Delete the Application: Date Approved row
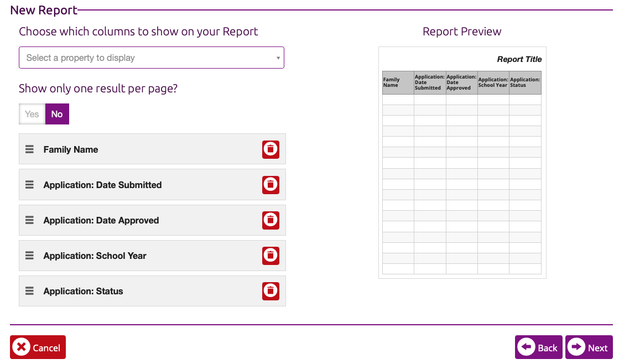The image size is (619, 364). click(x=271, y=220)
